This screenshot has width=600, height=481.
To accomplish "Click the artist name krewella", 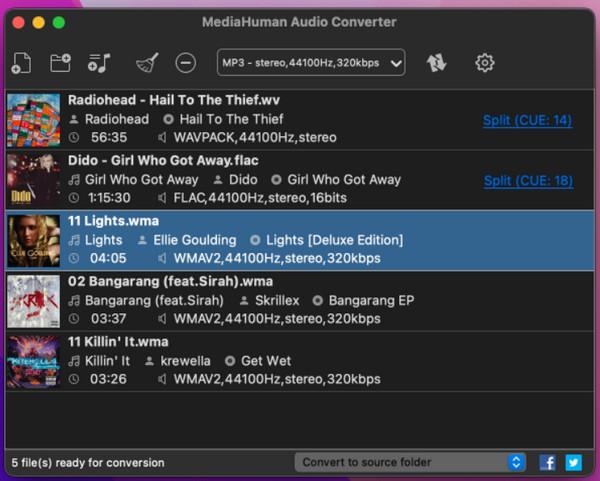I will click(x=185, y=361).
